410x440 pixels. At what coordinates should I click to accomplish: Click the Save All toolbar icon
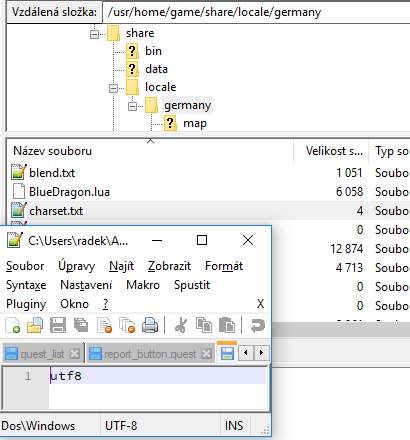tap(81, 325)
